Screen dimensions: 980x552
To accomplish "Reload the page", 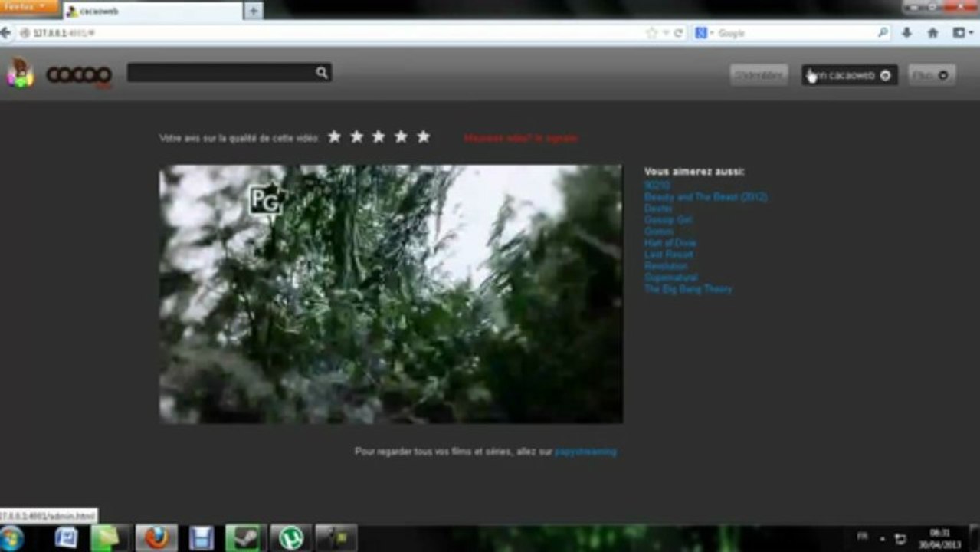I will click(x=678, y=33).
